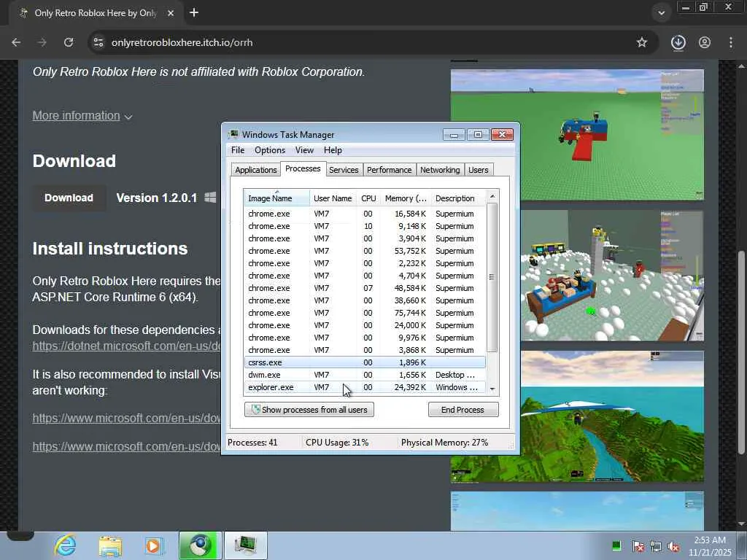The height and width of the screenshot is (560, 747).
Task: Open the network tray icon
Action: (x=656, y=546)
